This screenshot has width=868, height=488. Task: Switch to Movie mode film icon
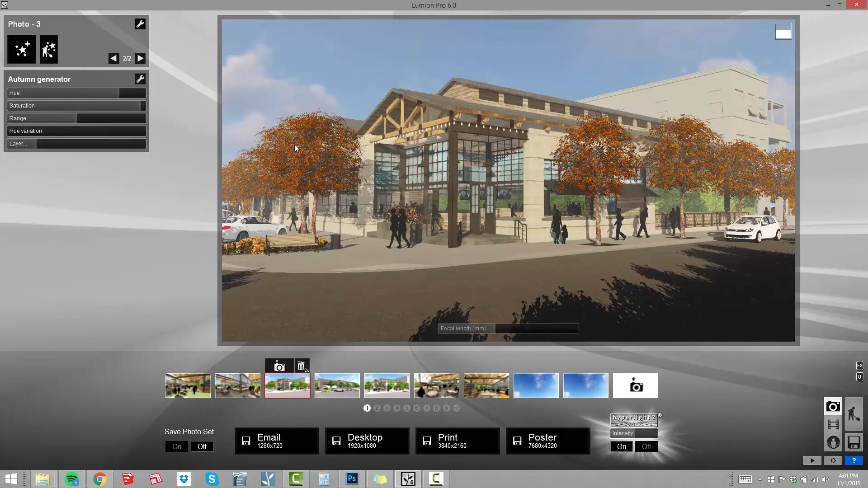point(833,424)
